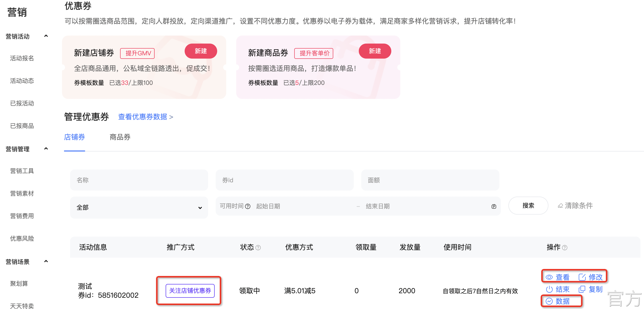Click the 领取中 status cell
Viewport: 644px width, 309px height.
click(x=249, y=291)
